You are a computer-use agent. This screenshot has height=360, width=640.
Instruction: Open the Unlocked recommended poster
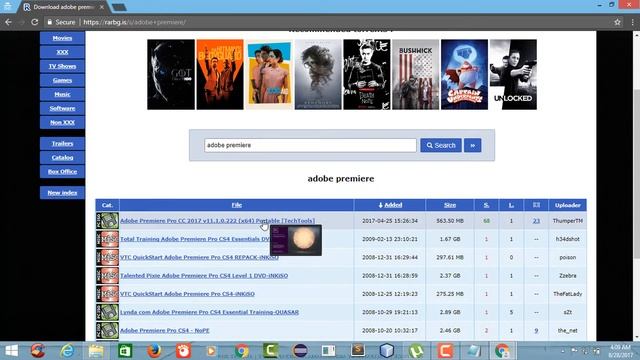pyautogui.click(x=513, y=74)
